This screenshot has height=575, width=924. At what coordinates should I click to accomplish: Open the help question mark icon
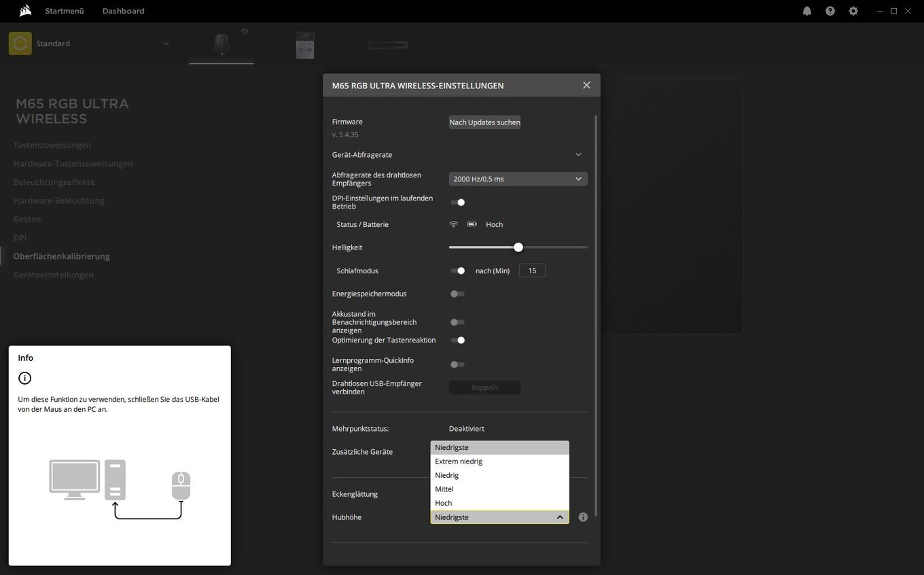[830, 11]
